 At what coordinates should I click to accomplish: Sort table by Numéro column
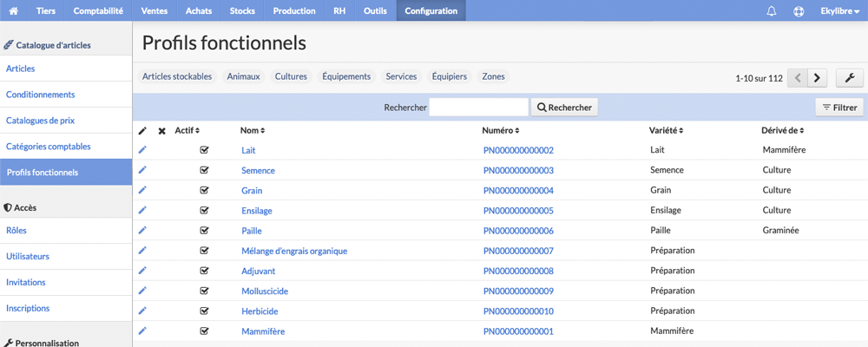[x=501, y=131]
